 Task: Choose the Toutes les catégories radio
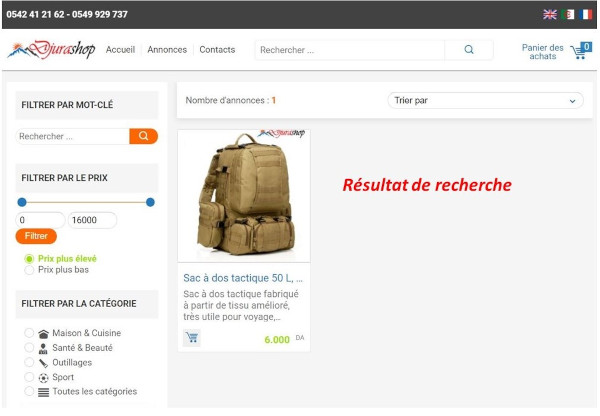click(29, 391)
